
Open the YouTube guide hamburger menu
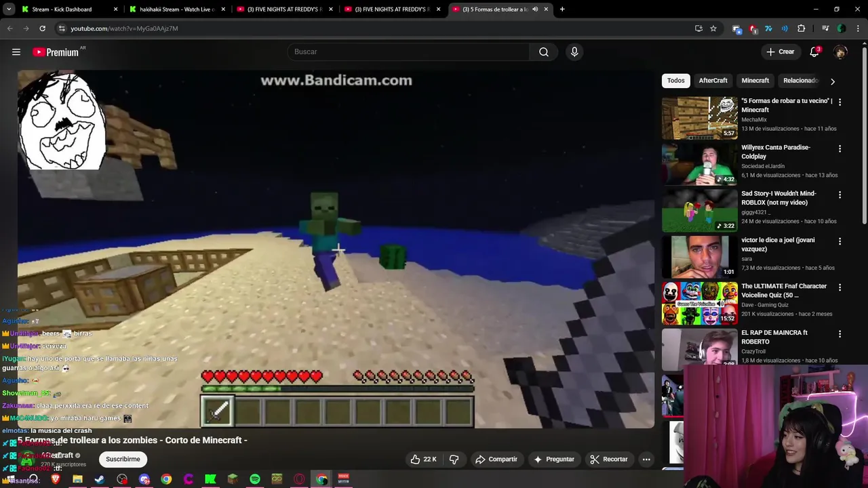tap(16, 52)
